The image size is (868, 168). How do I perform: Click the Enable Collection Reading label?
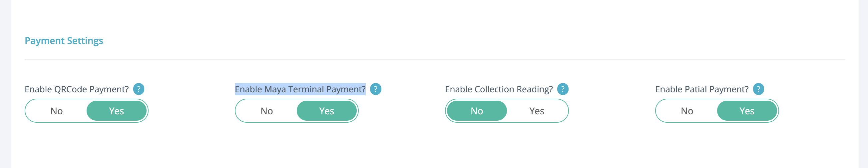[x=498, y=89]
